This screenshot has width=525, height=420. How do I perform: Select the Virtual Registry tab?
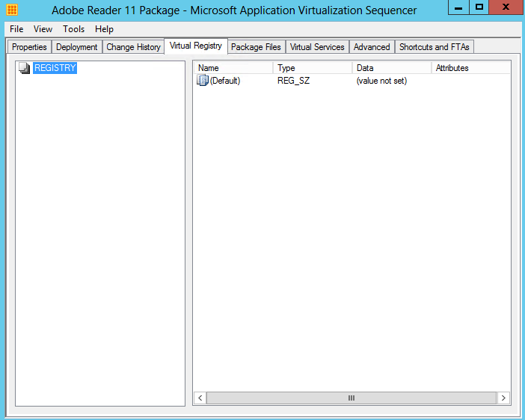tap(196, 46)
